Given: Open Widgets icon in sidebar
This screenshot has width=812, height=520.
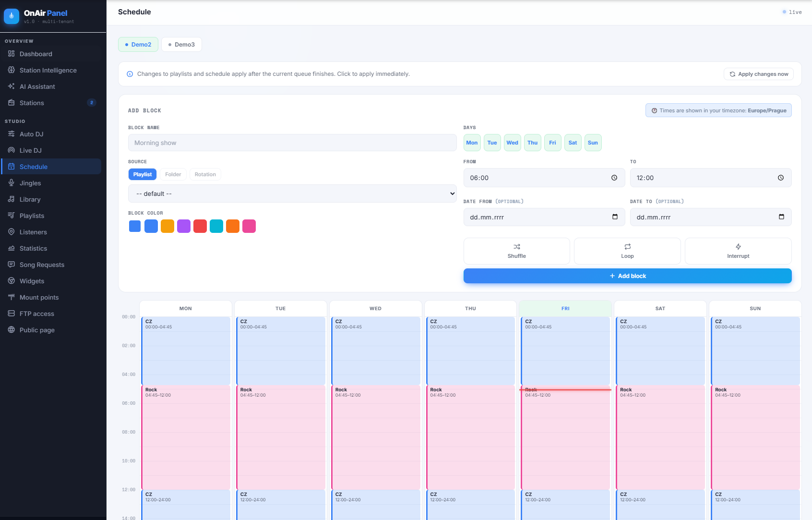Looking at the screenshot, I should [12, 281].
